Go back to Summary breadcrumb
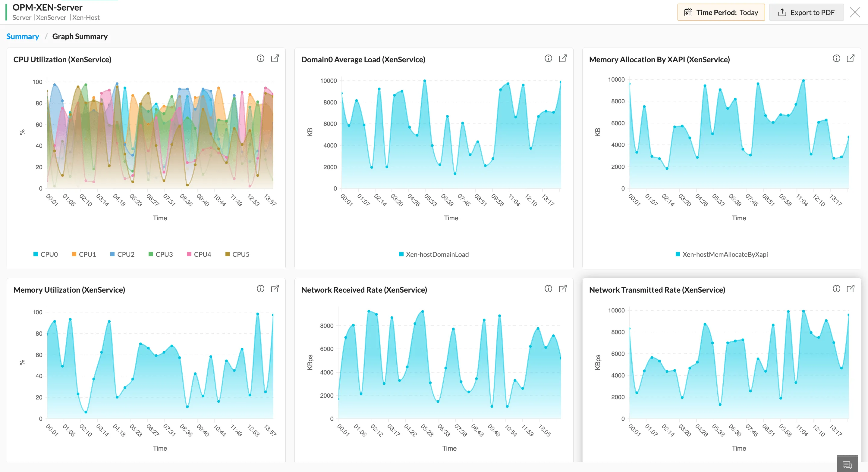868x472 pixels. click(23, 36)
